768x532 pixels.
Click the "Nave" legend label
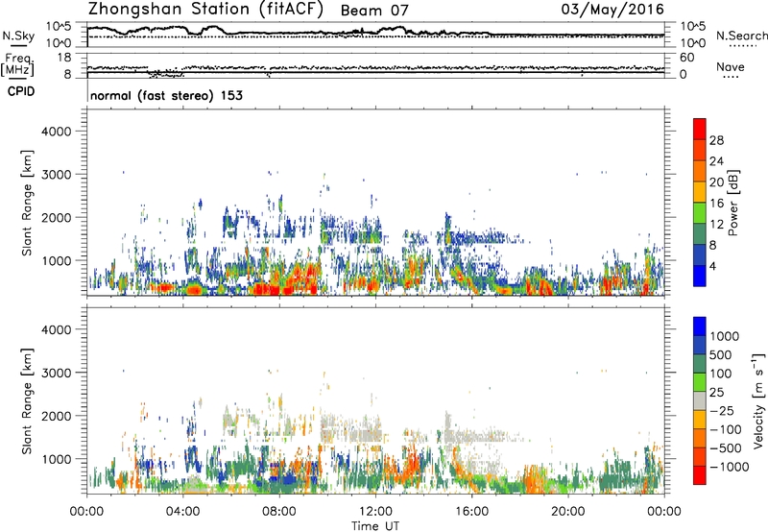731,66
